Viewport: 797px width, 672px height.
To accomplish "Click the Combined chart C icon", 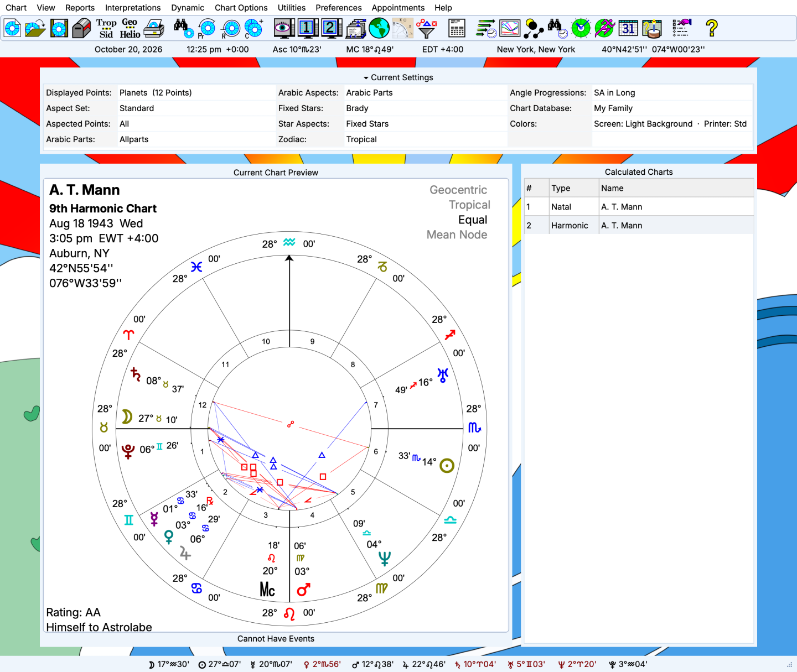I will click(x=254, y=28).
